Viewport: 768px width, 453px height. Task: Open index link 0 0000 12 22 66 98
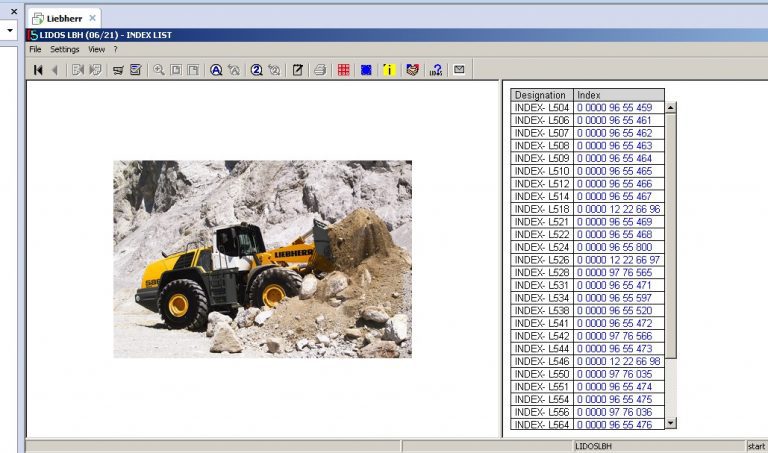pyautogui.click(x=618, y=361)
